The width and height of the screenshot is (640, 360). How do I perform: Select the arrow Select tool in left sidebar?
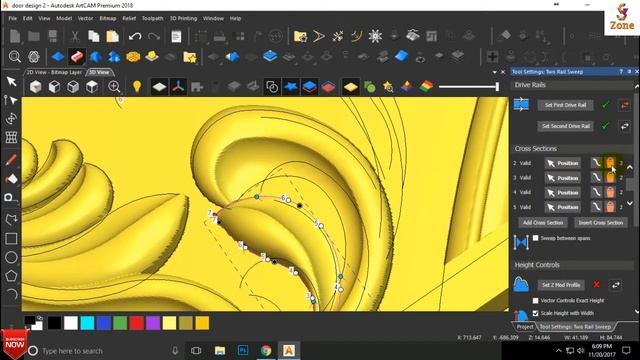pos(11,82)
